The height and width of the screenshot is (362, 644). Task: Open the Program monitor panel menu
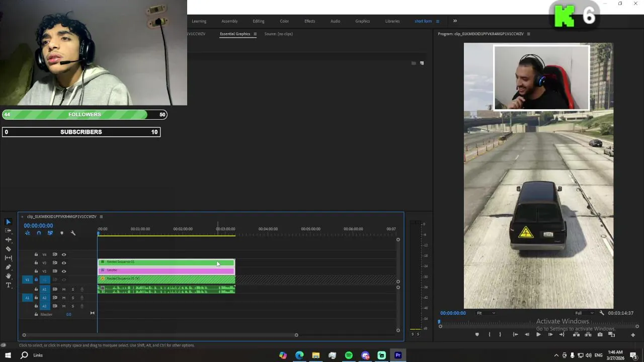pyautogui.click(x=528, y=34)
